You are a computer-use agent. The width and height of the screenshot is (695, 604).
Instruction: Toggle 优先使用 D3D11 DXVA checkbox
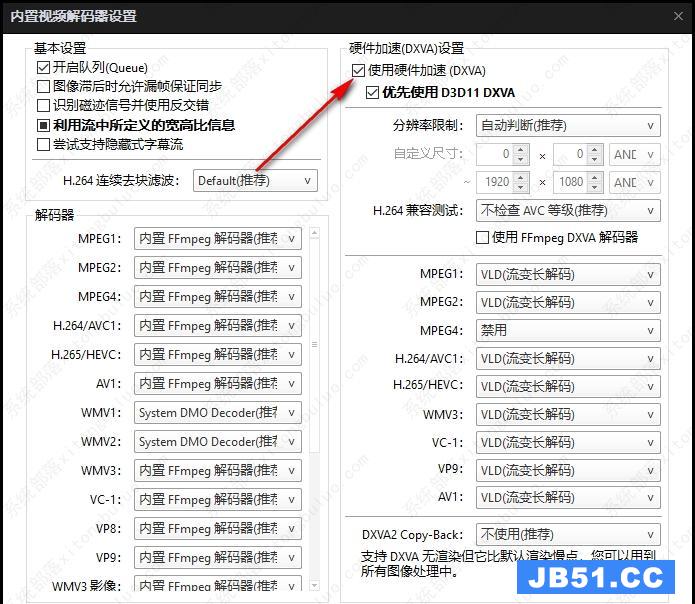coord(373,92)
